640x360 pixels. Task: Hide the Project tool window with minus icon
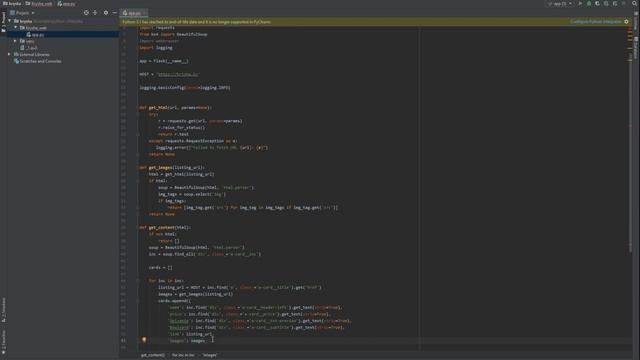tap(115, 13)
